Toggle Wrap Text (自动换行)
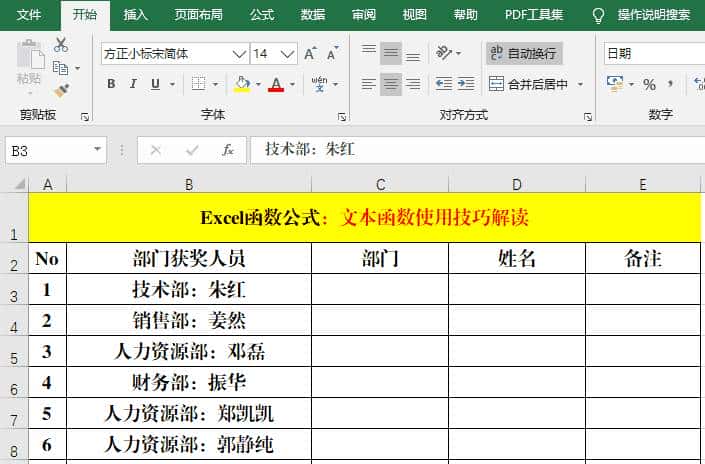Image resolution: width=705 pixels, height=464 pixels. [x=524, y=54]
